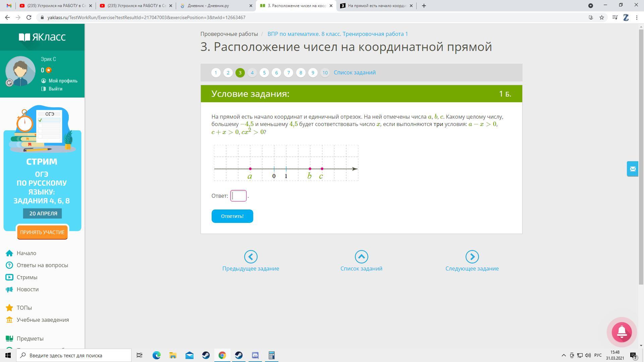The image size is (644, 362).
Task: Open Discord from the taskbar
Action: click(255, 355)
